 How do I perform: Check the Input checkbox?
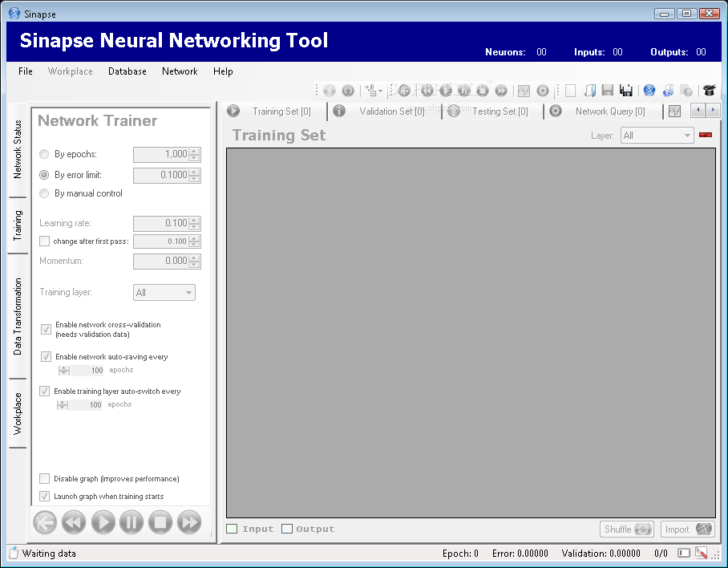click(x=232, y=529)
